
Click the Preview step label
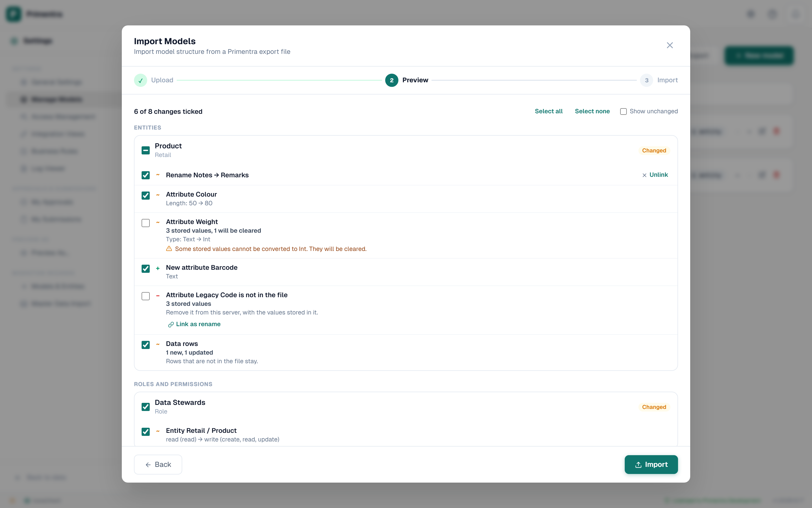pos(415,80)
